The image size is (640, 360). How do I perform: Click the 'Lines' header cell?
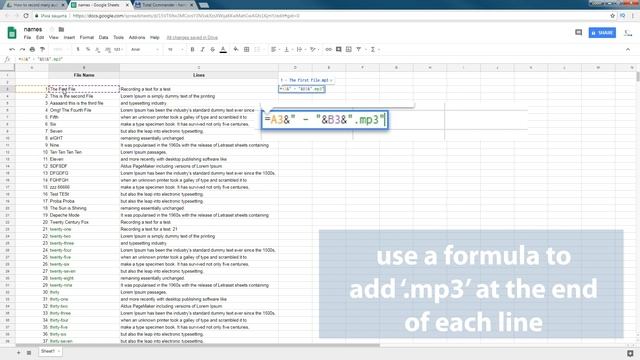tap(199, 75)
